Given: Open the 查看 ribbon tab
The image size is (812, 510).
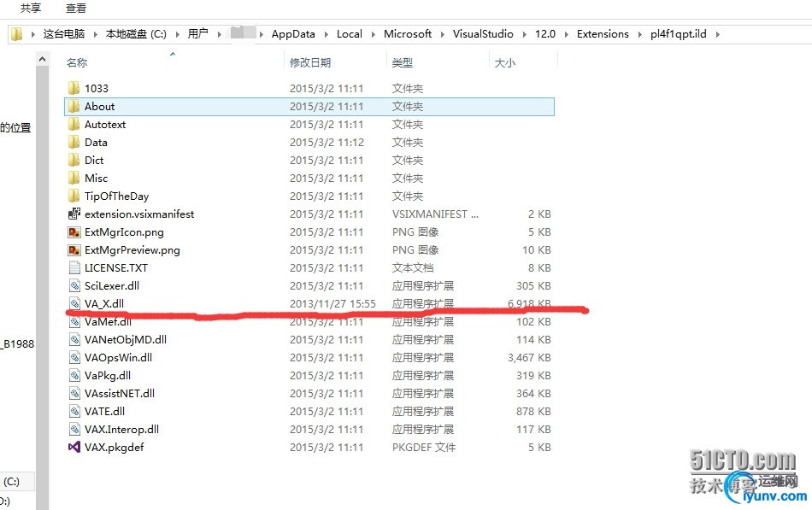Looking at the screenshot, I should (75, 8).
